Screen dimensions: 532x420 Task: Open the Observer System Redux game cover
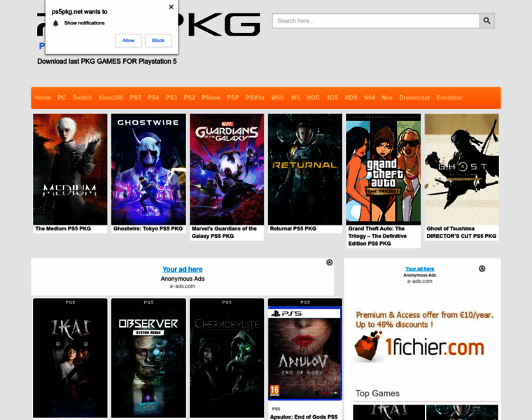pos(148,358)
